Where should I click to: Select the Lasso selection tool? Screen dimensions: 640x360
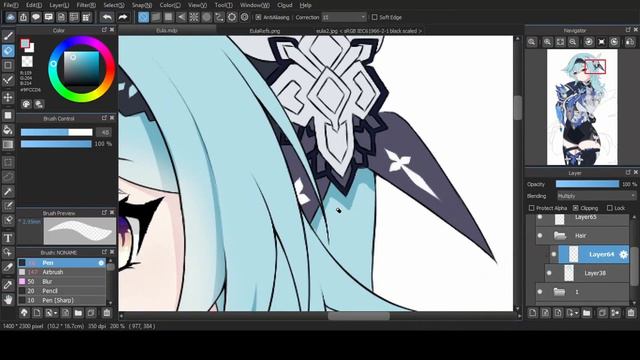point(8,177)
